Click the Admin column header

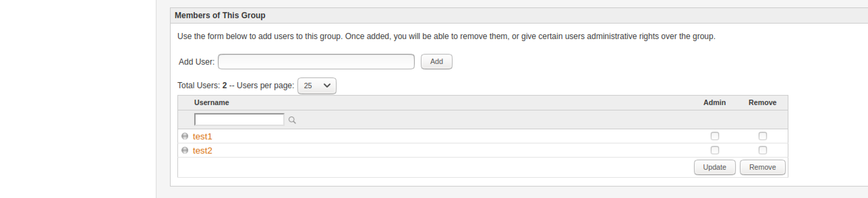[x=715, y=103]
